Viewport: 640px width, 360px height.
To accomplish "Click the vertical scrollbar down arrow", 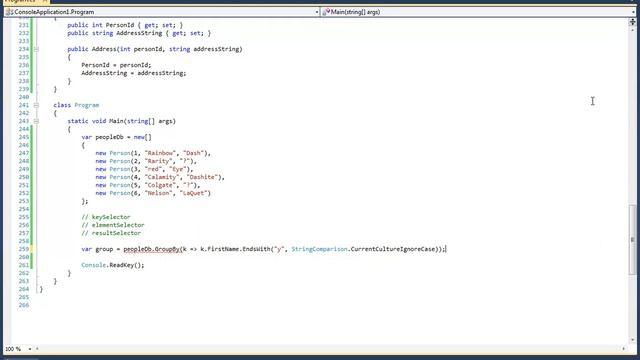I will [x=632, y=340].
